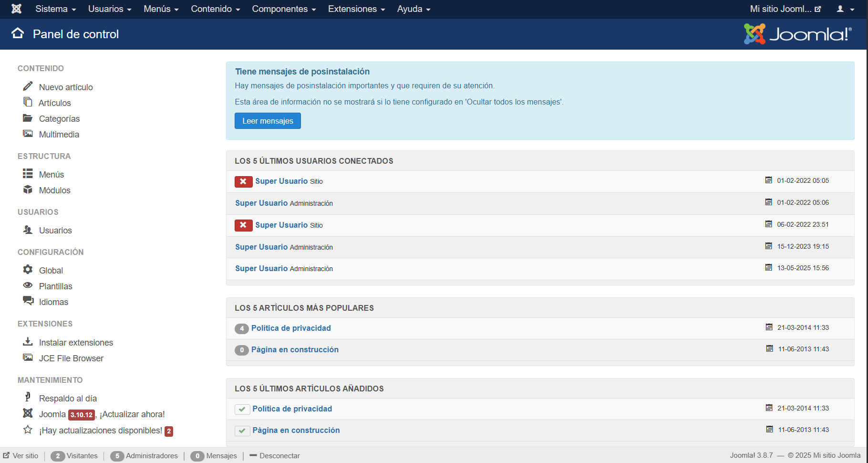Open the Extensiones dropdown menu
This screenshot has width=868, height=463.
[356, 9]
